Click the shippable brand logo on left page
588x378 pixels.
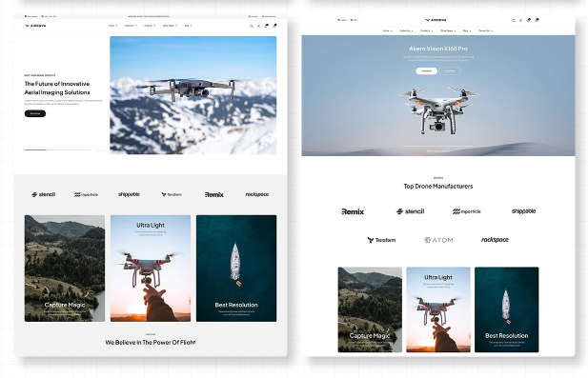pos(129,194)
